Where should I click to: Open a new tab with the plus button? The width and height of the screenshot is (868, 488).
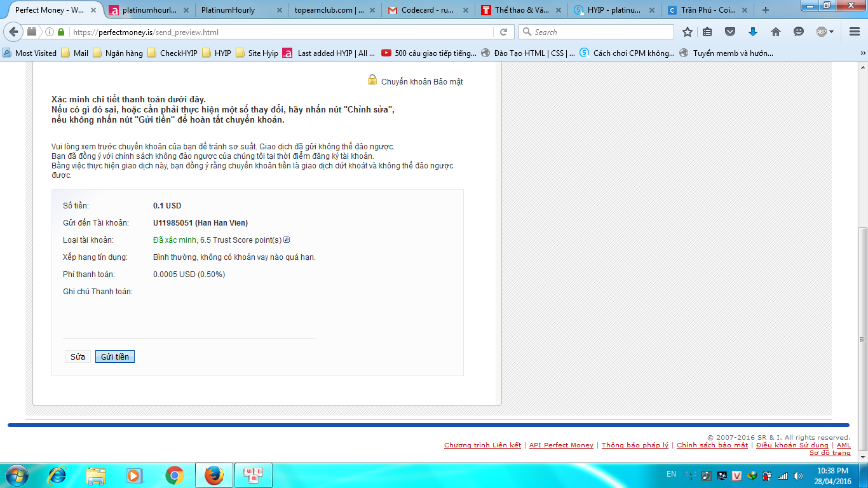click(x=765, y=10)
